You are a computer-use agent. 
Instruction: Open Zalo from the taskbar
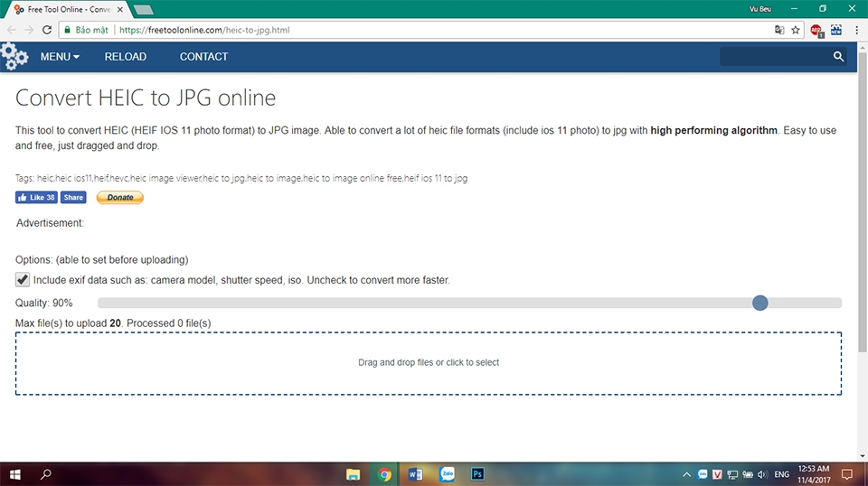447,474
